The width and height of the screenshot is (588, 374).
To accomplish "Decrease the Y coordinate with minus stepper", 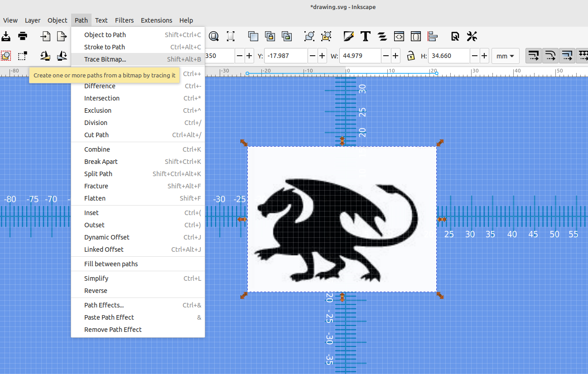I will click(313, 55).
